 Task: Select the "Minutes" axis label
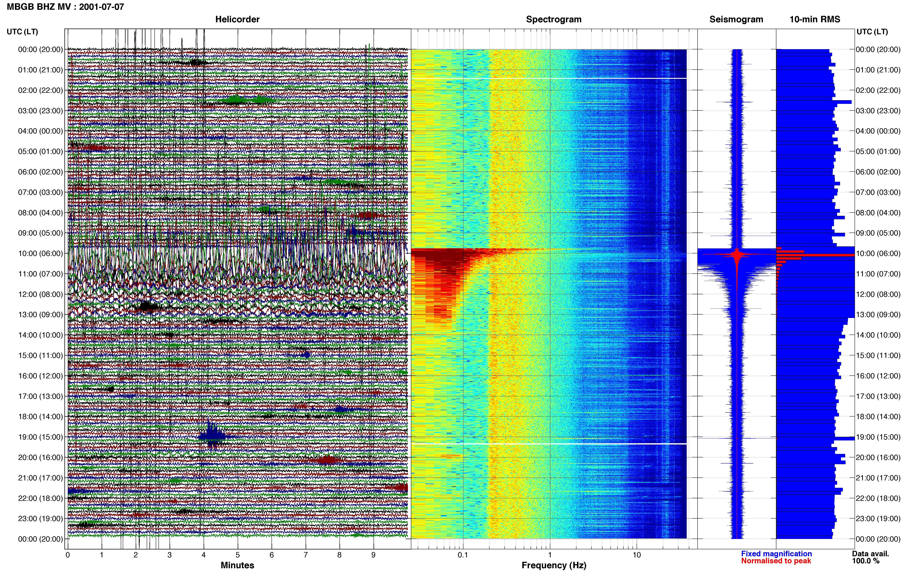[237, 565]
